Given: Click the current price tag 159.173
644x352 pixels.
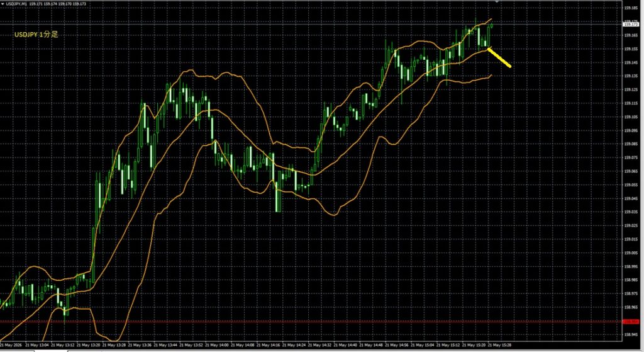Looking at the screenshot, I should tap(630, 25).
